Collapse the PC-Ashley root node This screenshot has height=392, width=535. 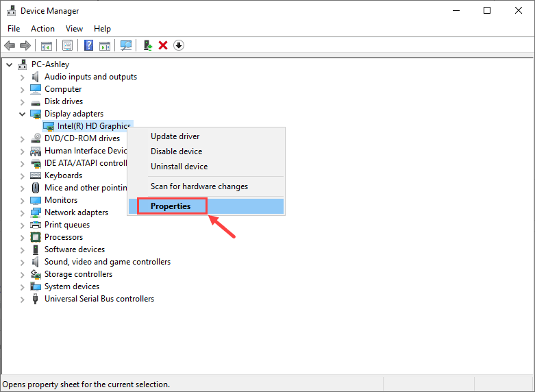(x=9, y=64)
